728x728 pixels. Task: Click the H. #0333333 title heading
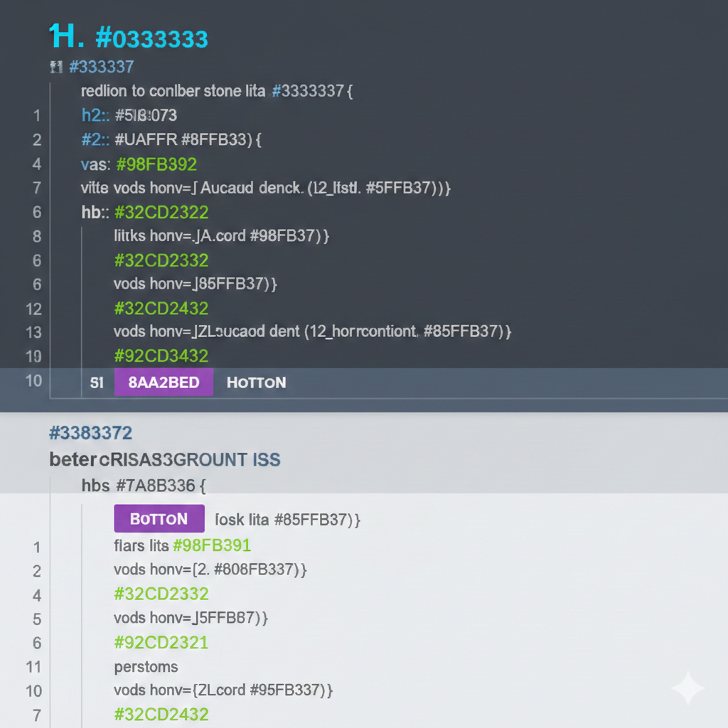coord(129,36)
